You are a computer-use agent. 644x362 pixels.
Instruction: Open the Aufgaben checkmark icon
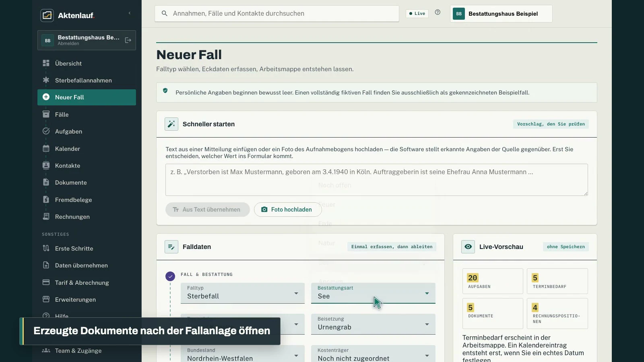click(x=46, y=131)
